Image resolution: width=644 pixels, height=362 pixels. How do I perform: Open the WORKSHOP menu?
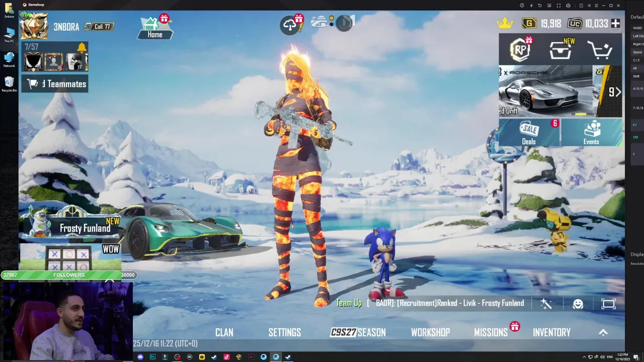(430, 332)
